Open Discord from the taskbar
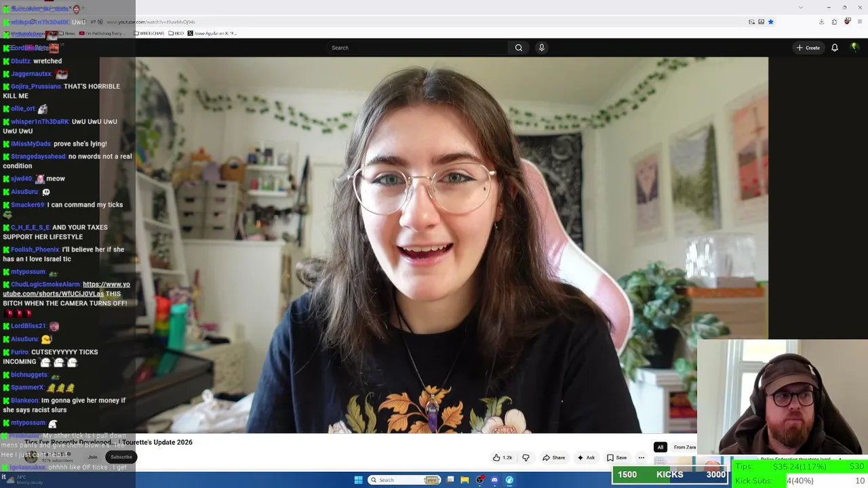 click(494, 480)
